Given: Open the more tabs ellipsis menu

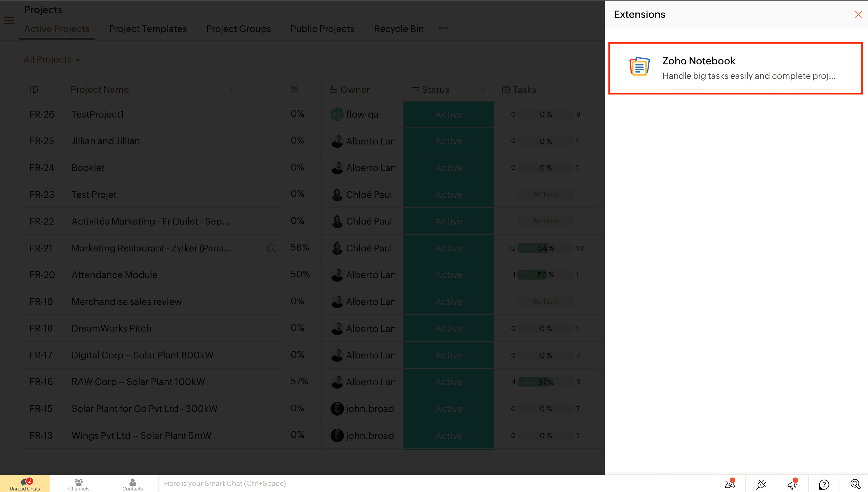Looking at the screenshot, I should (x=443, y=28).
